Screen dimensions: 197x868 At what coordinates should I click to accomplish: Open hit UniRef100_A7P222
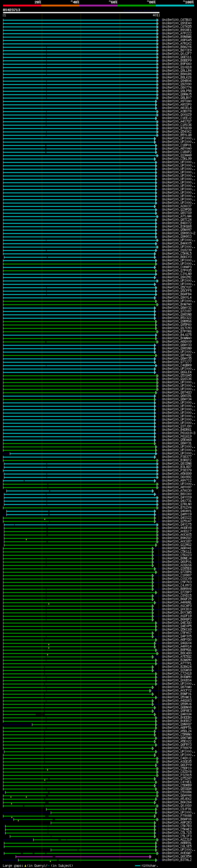coord(176,33)
